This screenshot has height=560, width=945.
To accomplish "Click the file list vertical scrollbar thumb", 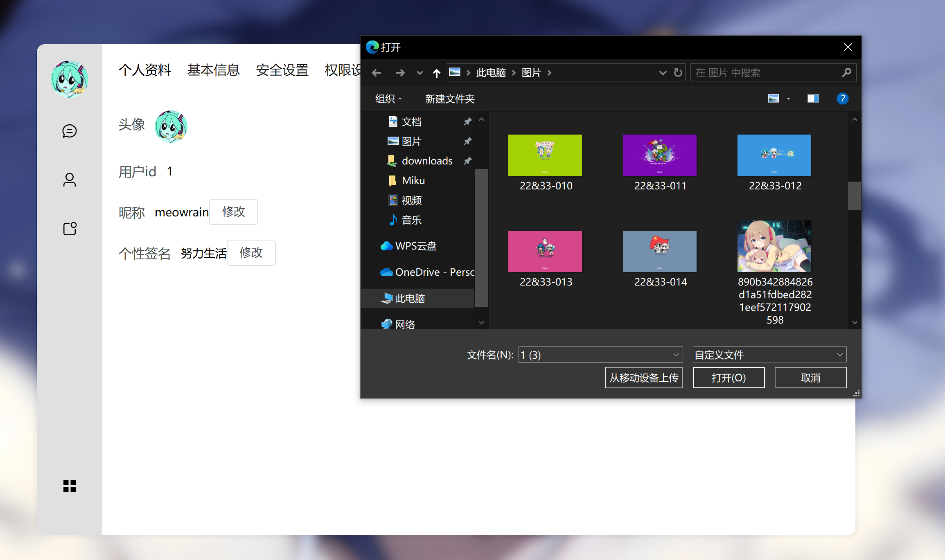I will tap(854, 196).
